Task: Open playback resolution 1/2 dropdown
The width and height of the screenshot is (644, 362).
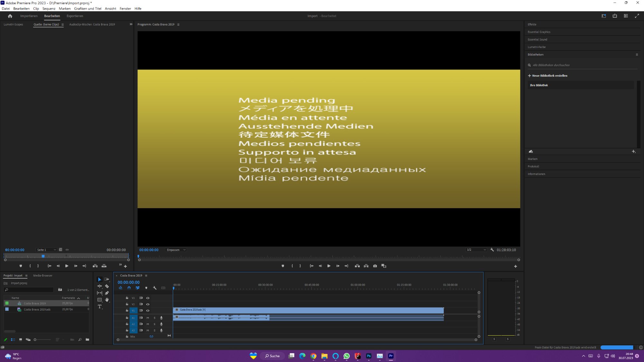Action: (x=476, y=250)
